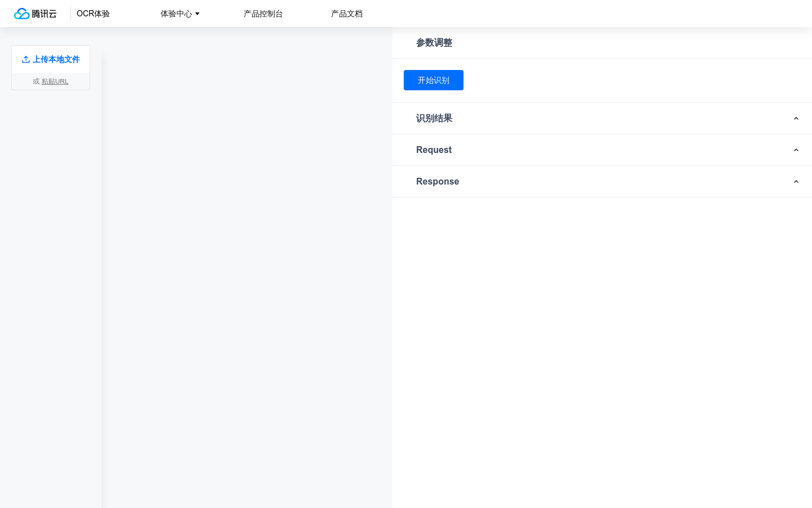
Task: Click the 参数调整 section header
Action: (x=434, y=43)
